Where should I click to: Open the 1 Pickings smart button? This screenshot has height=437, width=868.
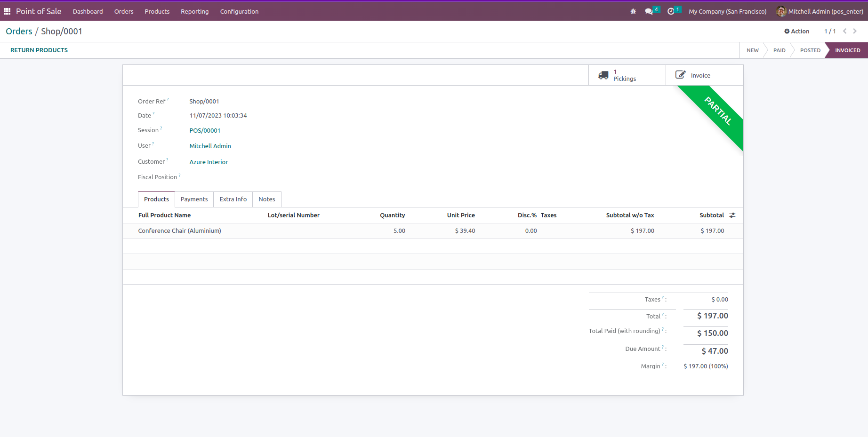627,75
